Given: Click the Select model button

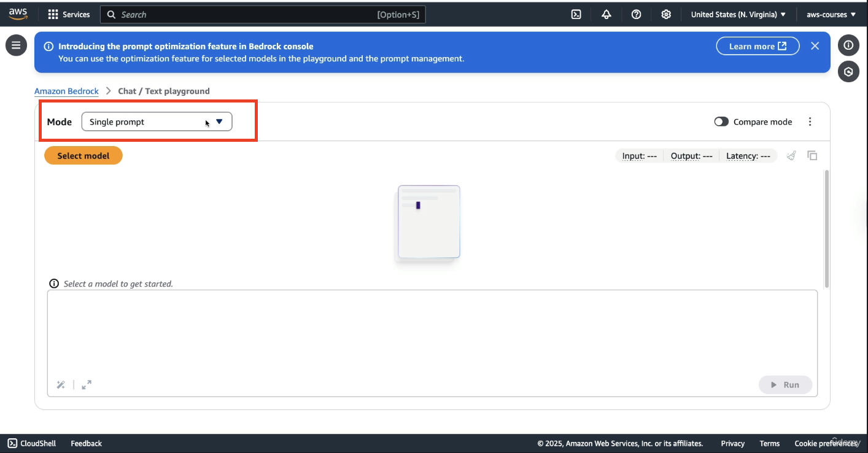Looking at the screenshot, I should (83, 156).
